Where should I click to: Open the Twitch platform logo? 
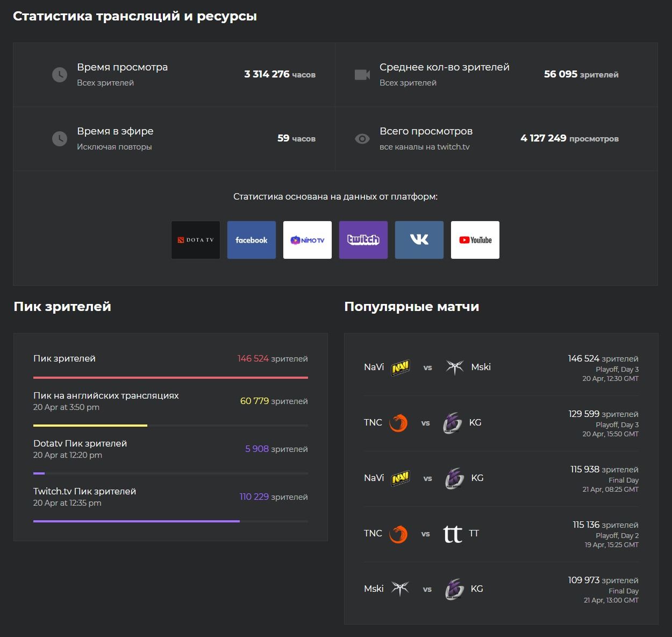point(363,240)
